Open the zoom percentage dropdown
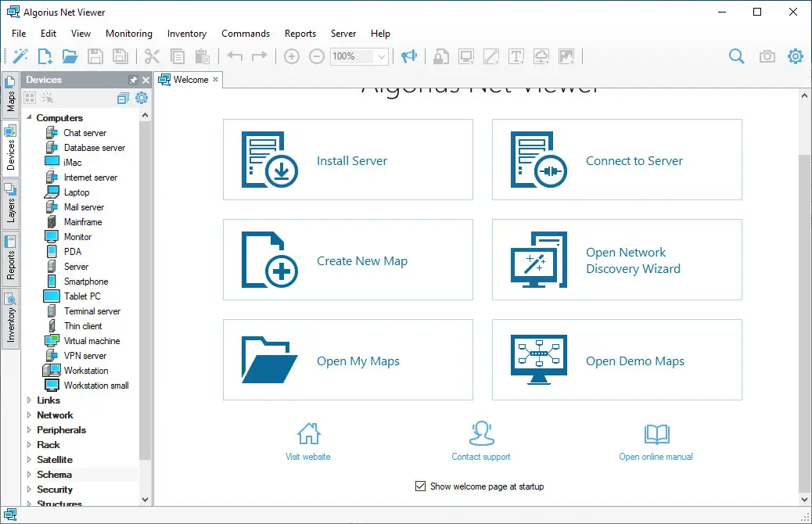812x524 pixels. point(382,56)
